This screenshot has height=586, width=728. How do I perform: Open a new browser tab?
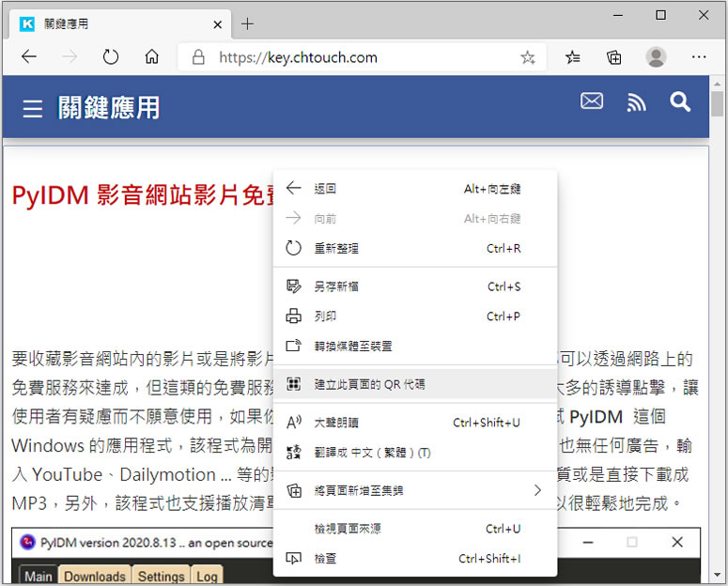[x=247, y=23]
